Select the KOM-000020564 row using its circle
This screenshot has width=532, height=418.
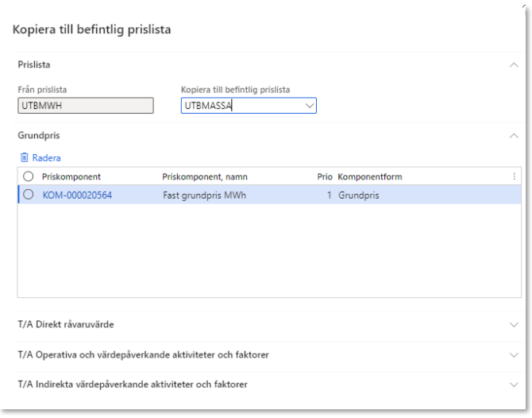29,195
